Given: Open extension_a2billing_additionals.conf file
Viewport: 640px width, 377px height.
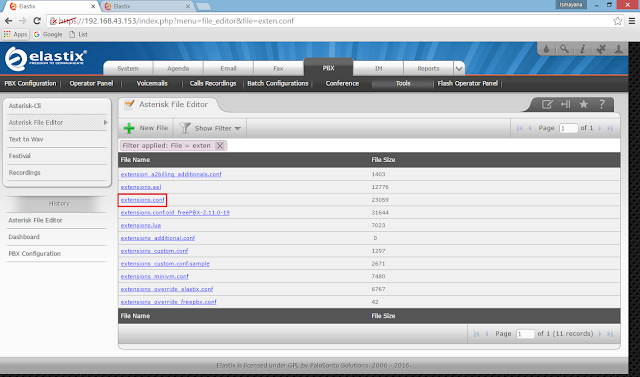Looking at the screenshot, I should (171, 174).
